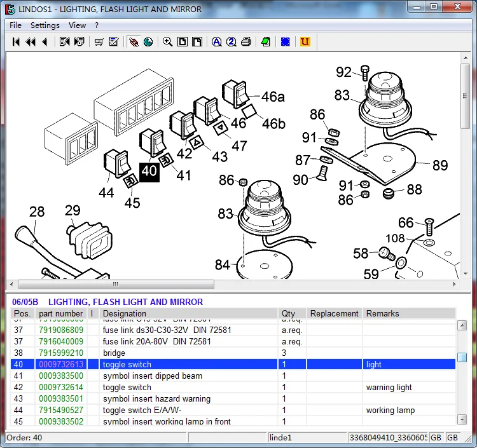Click parts list scroll down arrow
This screenshot has width=477, height=448.
point(462,419)
